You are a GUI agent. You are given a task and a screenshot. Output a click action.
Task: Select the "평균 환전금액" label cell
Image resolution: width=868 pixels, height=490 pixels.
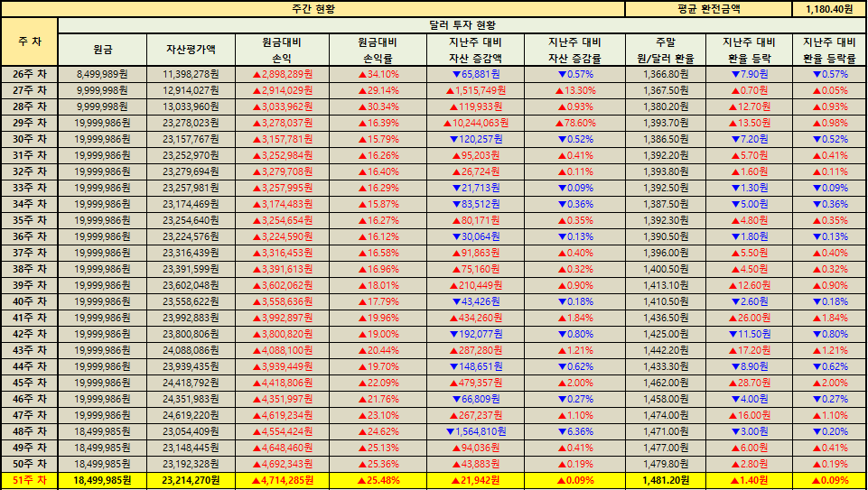[x=708, y=8]
